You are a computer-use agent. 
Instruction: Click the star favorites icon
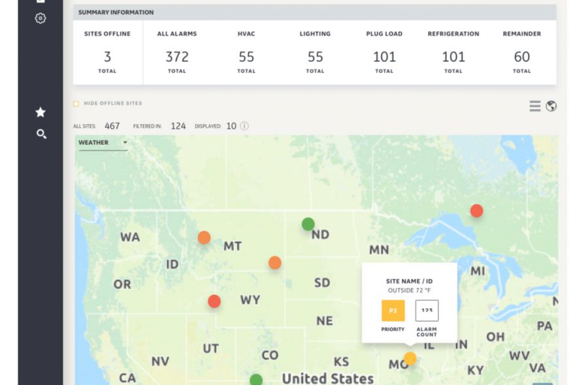[x=41, y=112]
